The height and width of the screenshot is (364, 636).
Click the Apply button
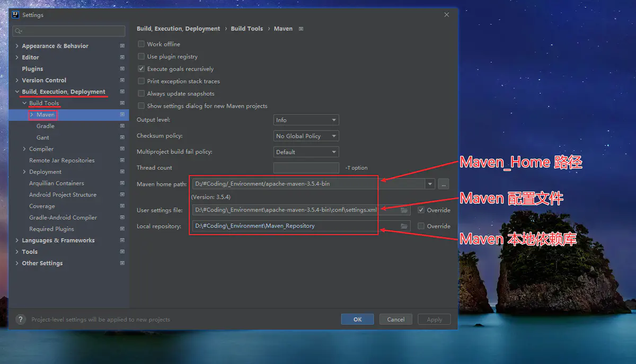pyautogui.click(x=435, y=319)
